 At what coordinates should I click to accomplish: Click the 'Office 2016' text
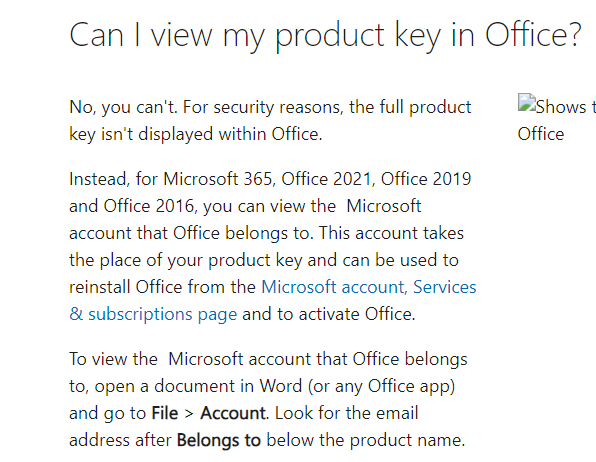coord(150,206)
